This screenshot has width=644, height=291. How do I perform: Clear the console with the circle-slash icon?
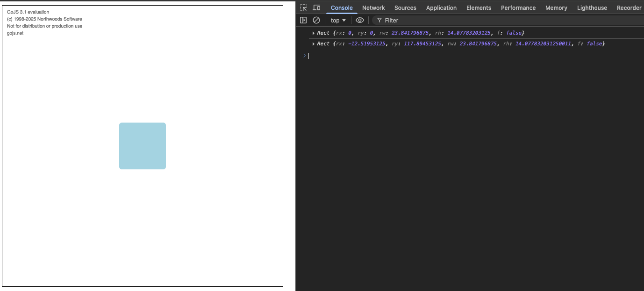pyautogui.click(x=316, y=20)
